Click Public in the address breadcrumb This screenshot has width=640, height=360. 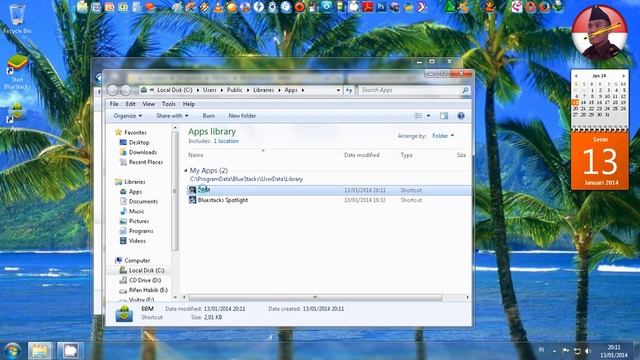(235, 90)
